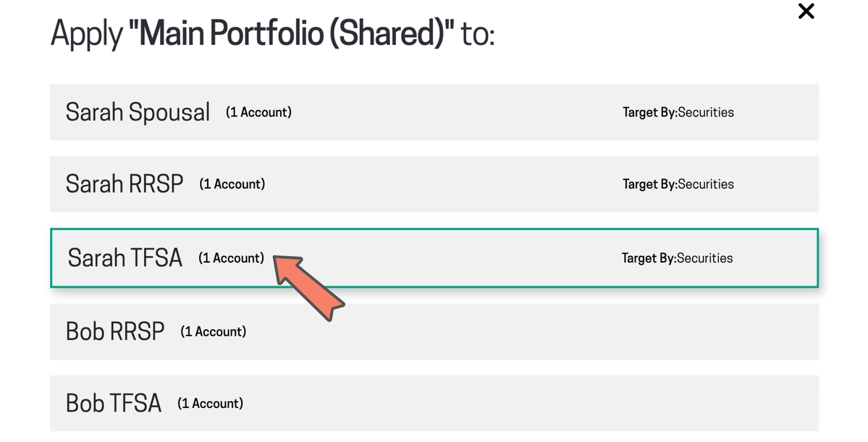The width and height of the screenshot is (868, 442).
Task: Click the account count beside Sarah RRSP
Action: (x=232, y=184)
